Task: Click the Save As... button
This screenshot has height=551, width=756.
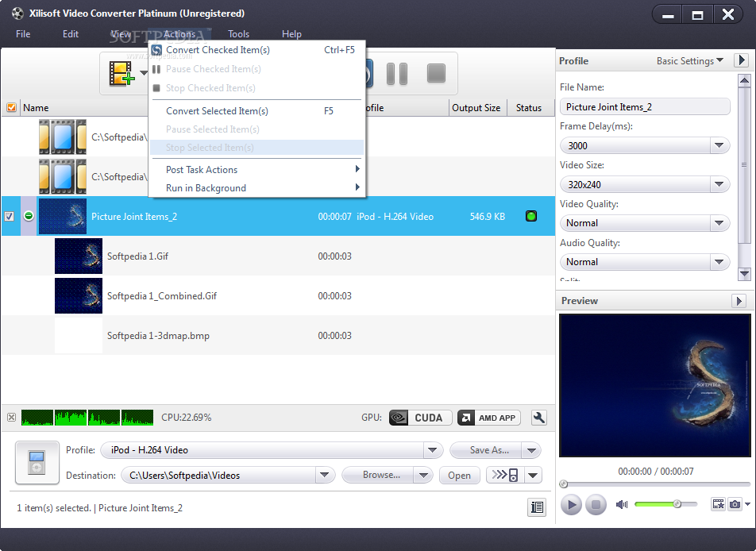Action: point(486,450)
